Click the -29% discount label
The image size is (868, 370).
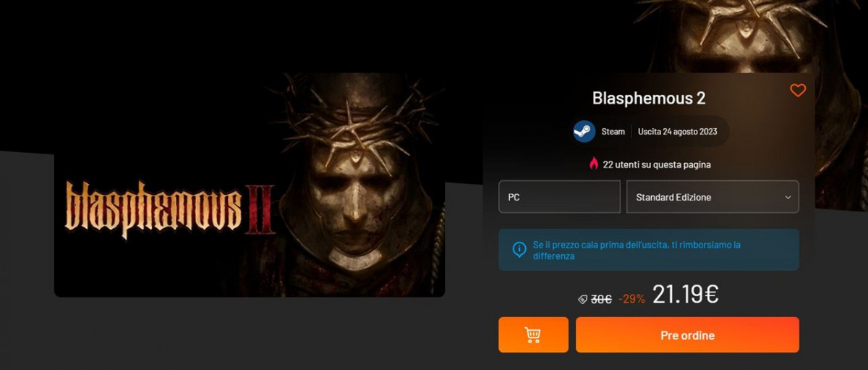(631, 299)
